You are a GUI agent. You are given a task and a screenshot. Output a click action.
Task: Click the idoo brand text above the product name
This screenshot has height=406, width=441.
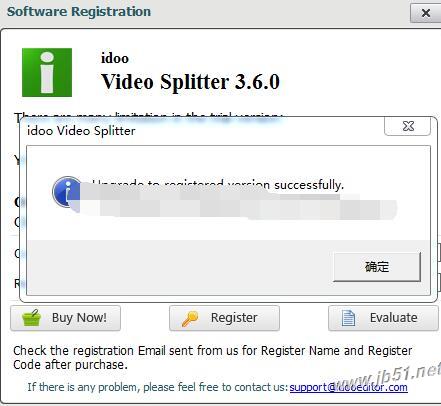115,58
